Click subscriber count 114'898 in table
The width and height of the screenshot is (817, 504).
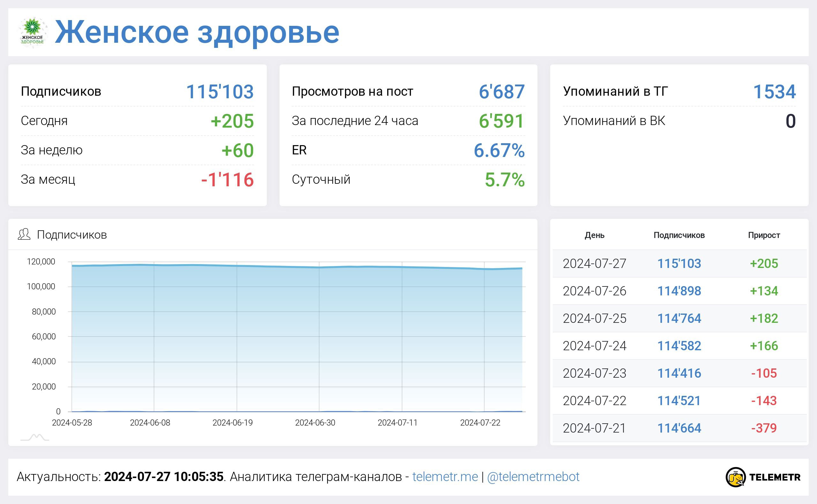click(679, 291)
